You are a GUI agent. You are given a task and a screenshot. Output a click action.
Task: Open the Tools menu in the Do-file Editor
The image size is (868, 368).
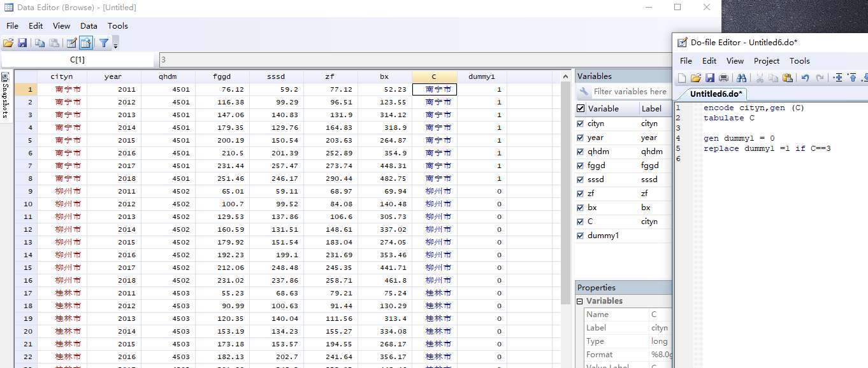click(800, 61)
